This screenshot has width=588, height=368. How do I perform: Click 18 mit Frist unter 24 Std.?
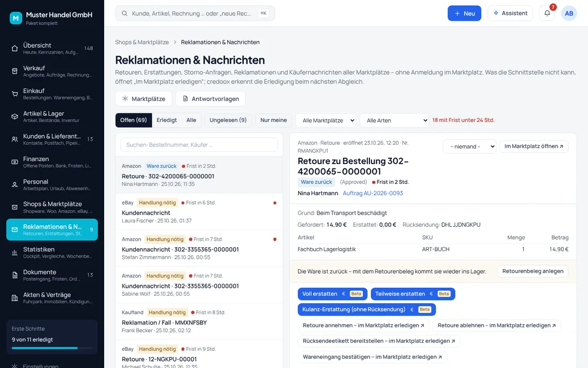coord(463,120)
